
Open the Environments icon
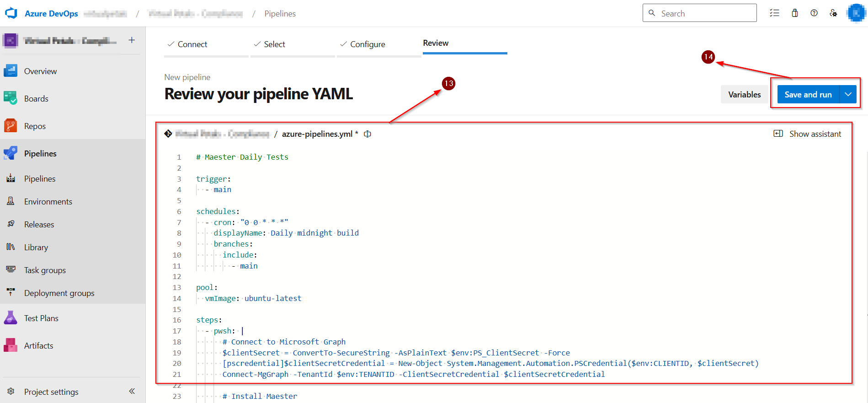pos(11,201)
